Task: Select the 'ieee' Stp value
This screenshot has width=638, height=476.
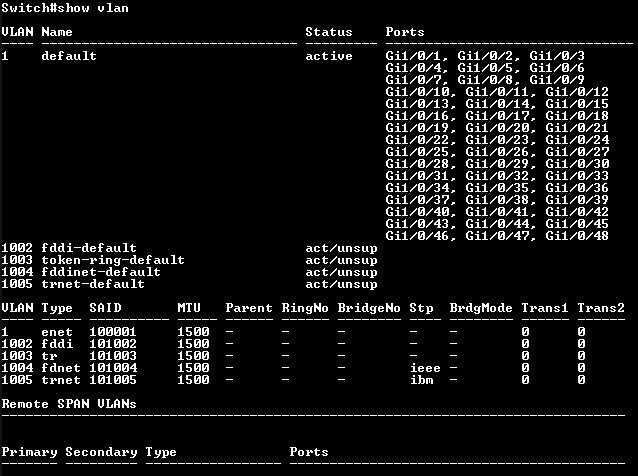Action: [x=425, y=368]
